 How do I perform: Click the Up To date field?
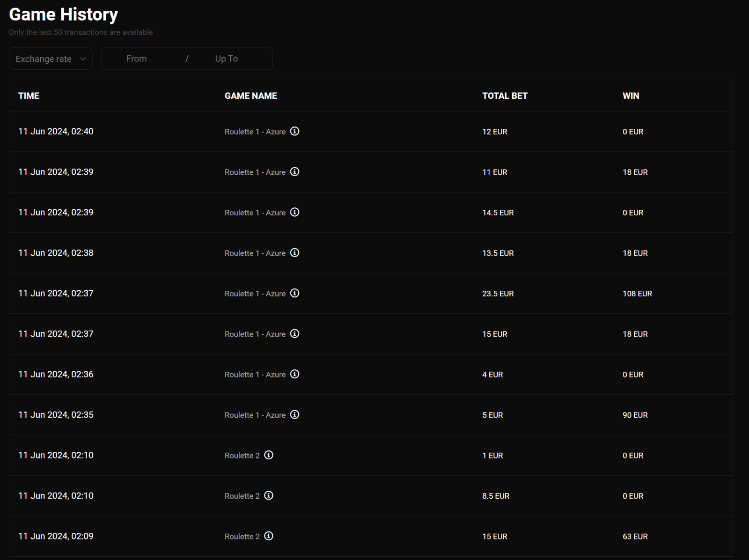point(227,59)
